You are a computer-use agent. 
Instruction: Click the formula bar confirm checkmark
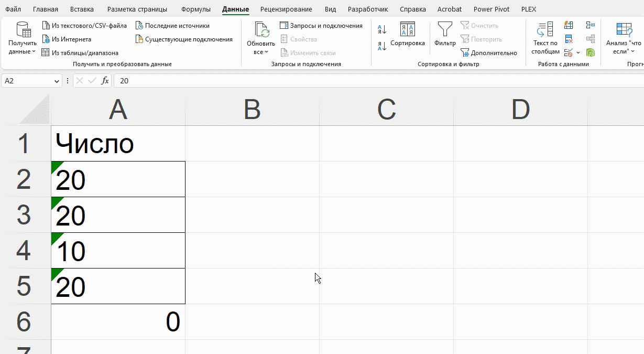92,81
